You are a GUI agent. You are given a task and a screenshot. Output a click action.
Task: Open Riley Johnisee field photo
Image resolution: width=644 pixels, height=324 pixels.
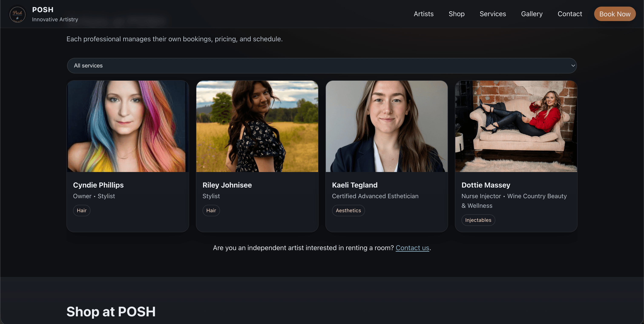point(257,126)
